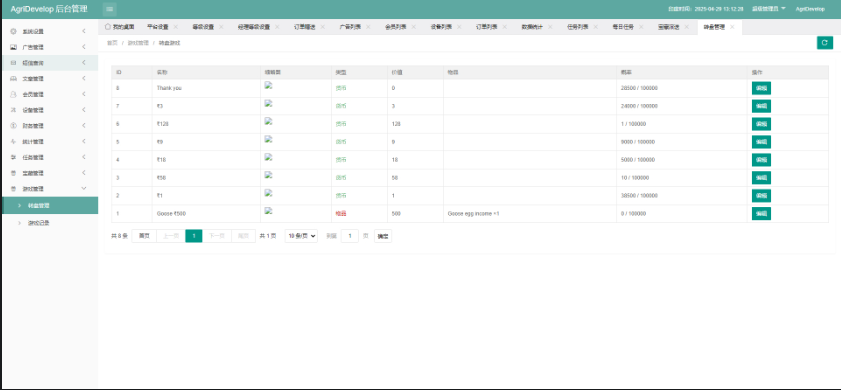Click the coin icon for 财务管理
Image resolution: width=841 pixels, height=390 pixels.
[x=13, y=126]
